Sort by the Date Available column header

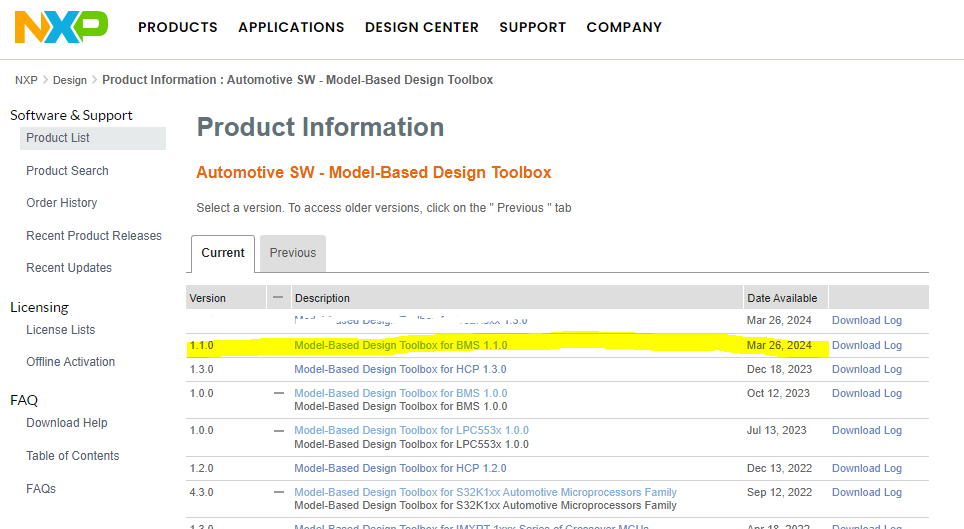click(781, 298)
